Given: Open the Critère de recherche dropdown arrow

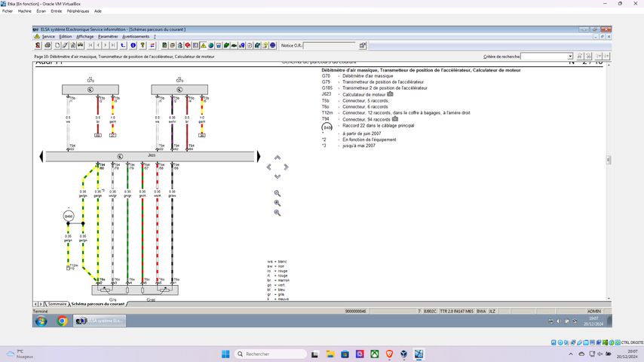Looking at the screenshot, I should (x=570, y=57).
